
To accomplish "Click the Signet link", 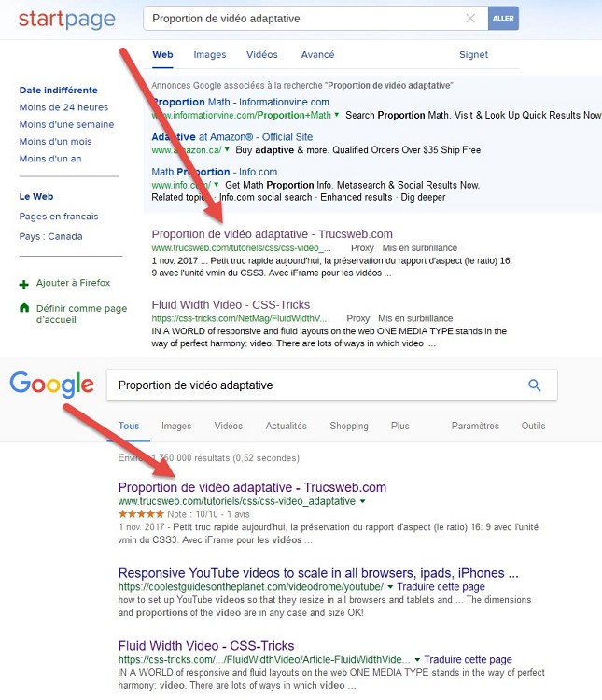I will [473, 54].
